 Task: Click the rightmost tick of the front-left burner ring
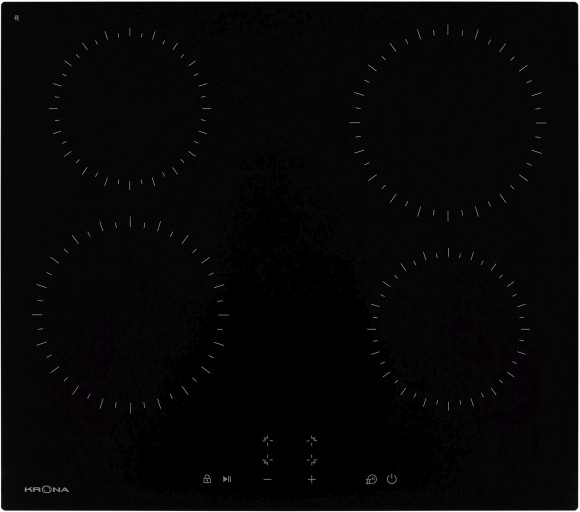(223, 315)
